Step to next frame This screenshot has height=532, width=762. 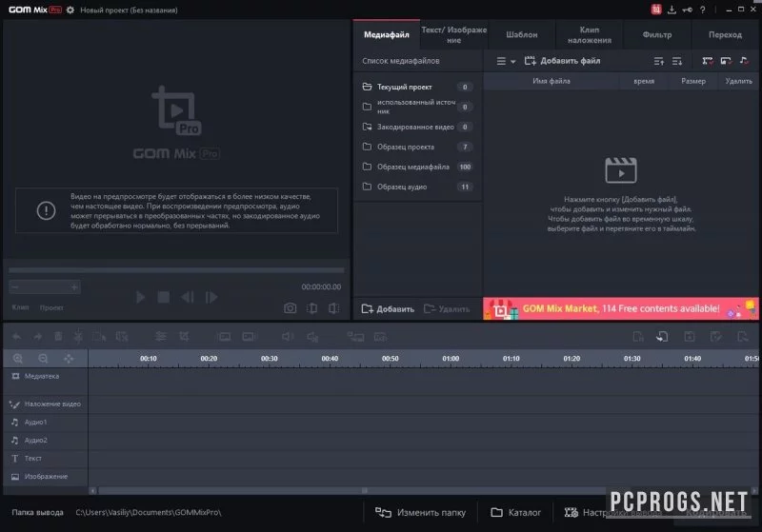(x=211, y=297)
